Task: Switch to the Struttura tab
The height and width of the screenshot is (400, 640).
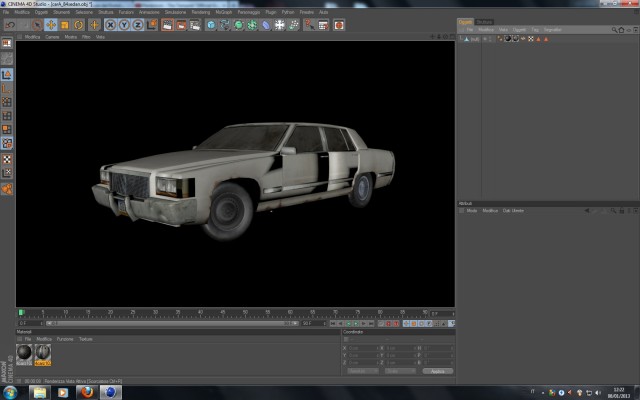Action: pos(484,22)
